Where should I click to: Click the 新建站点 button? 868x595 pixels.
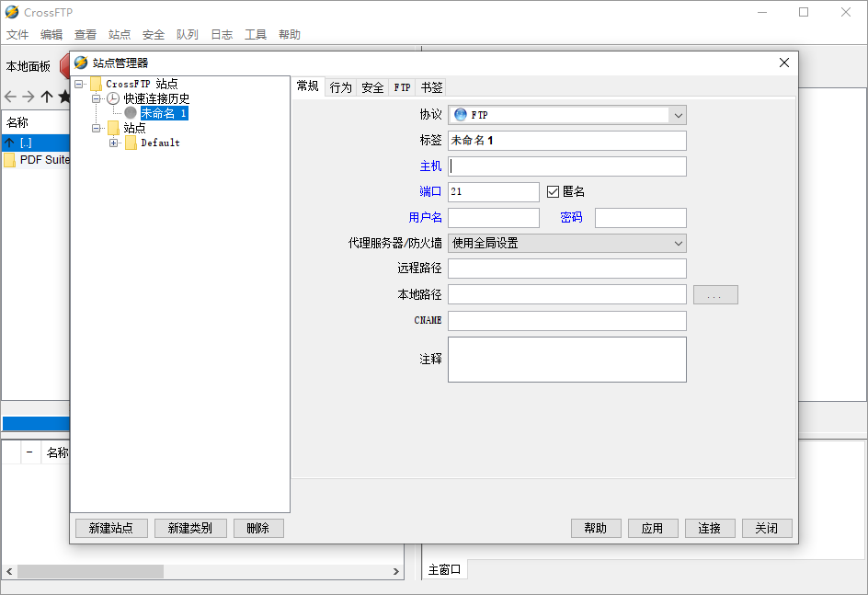point(111,528)
